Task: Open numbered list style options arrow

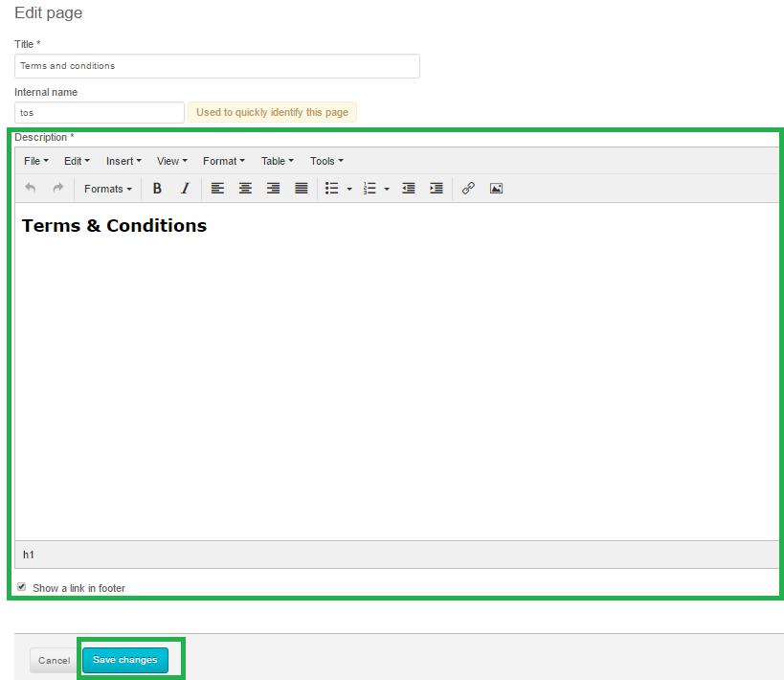Action: coord(387,189)
